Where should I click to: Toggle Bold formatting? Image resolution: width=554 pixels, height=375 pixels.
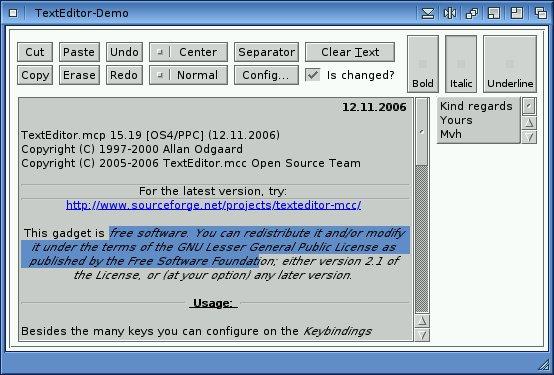click(423, 64)
